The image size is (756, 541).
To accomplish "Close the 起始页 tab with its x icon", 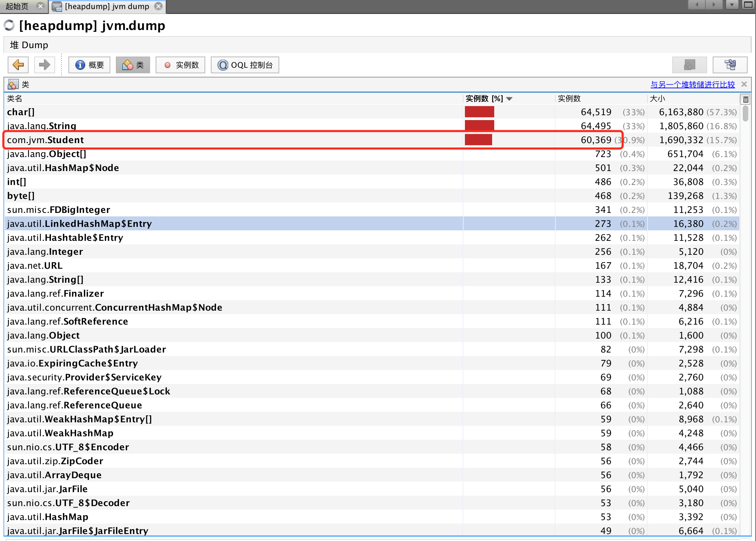I will [40, 6].
